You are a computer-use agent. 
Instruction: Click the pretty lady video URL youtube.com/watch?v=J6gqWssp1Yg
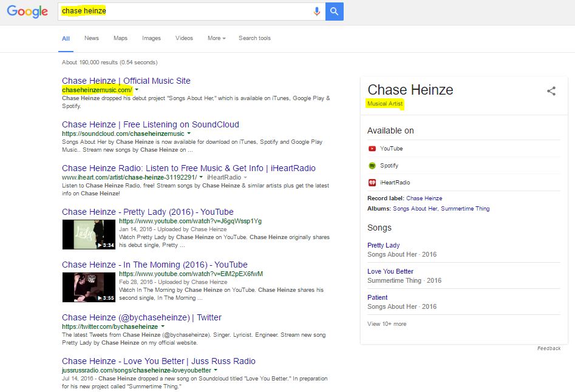point(190,221)
